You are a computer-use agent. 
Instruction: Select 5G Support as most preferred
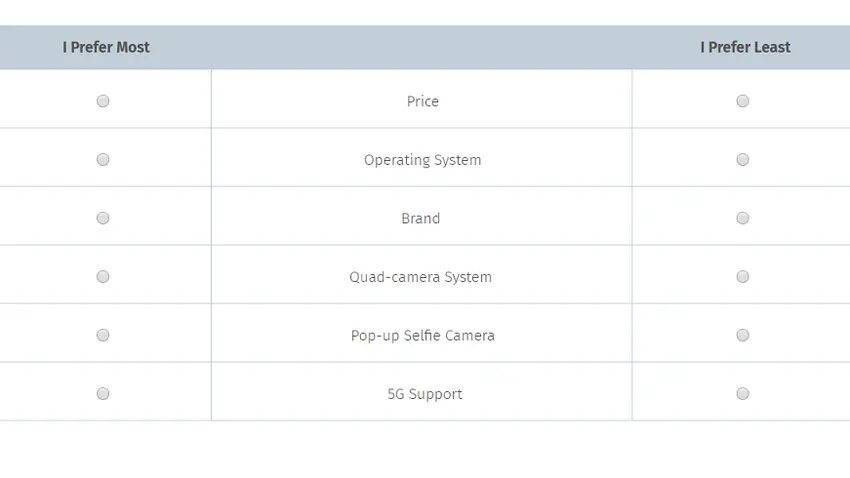coord(103,394)
